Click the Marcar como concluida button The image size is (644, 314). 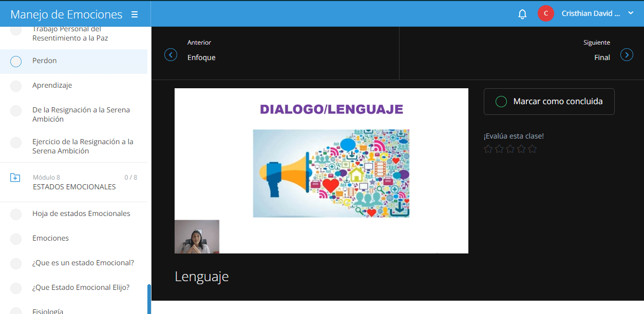point(549,102)
